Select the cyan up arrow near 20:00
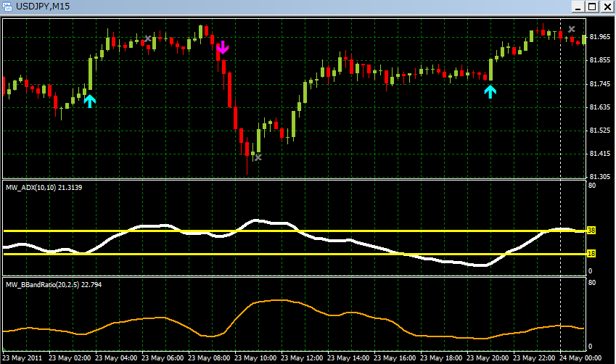 pos(490,91)
